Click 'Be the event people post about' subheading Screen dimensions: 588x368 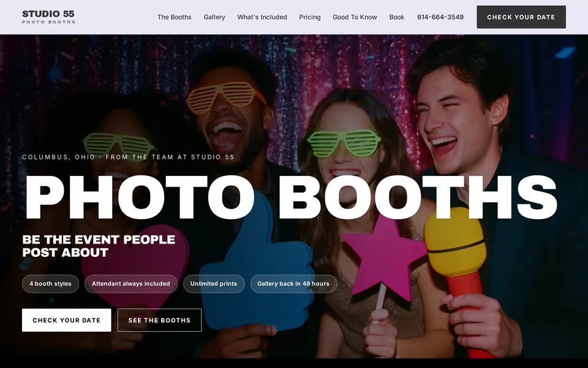pos(99,246)
